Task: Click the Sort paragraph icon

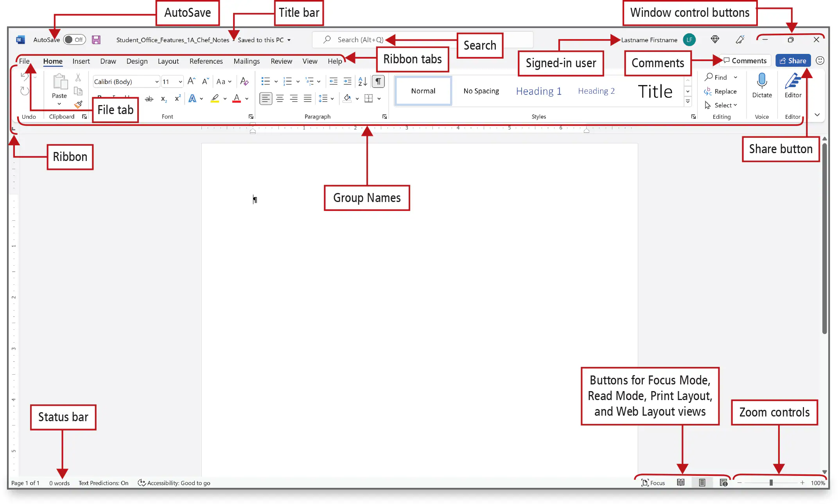Action: coord(362,81)
